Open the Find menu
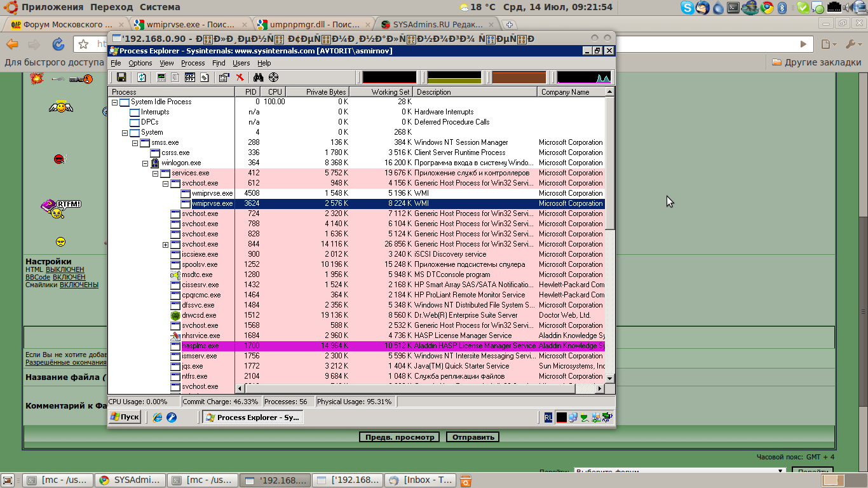The image size is (868, 488). (x=219, y=63)
